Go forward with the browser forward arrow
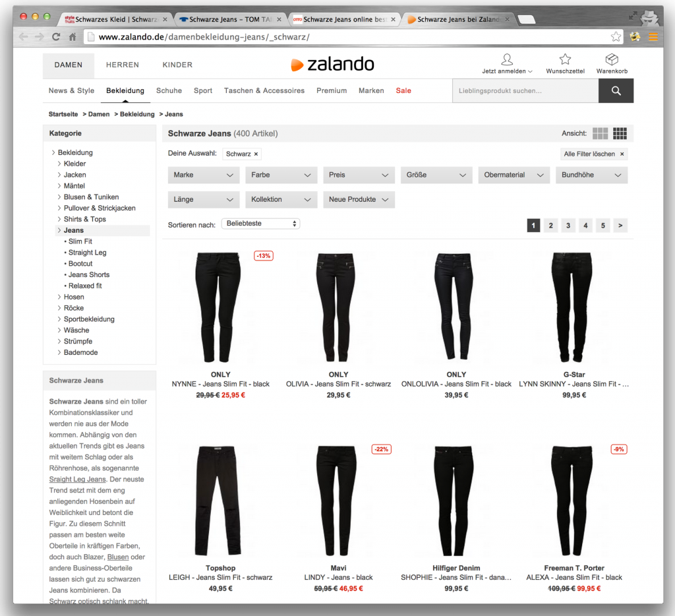The height and width of the screenshot is (616, 675). click(x=40, y=37)
